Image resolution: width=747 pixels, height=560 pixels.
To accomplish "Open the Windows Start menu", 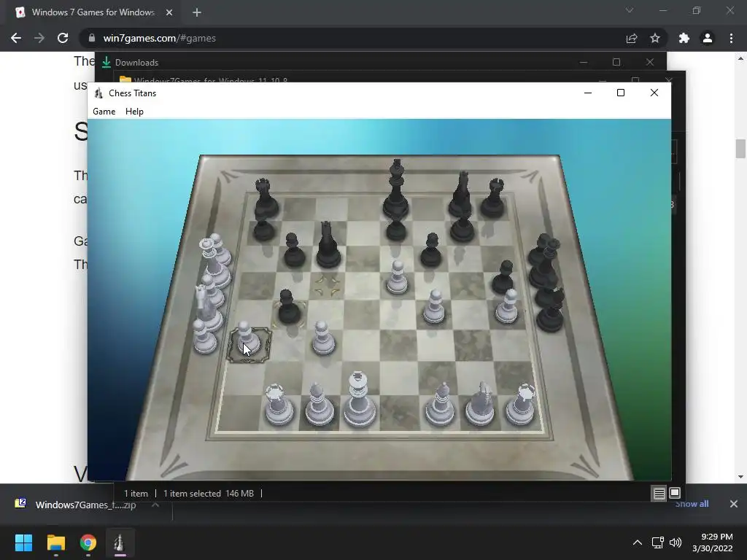I will coord(23,542).
